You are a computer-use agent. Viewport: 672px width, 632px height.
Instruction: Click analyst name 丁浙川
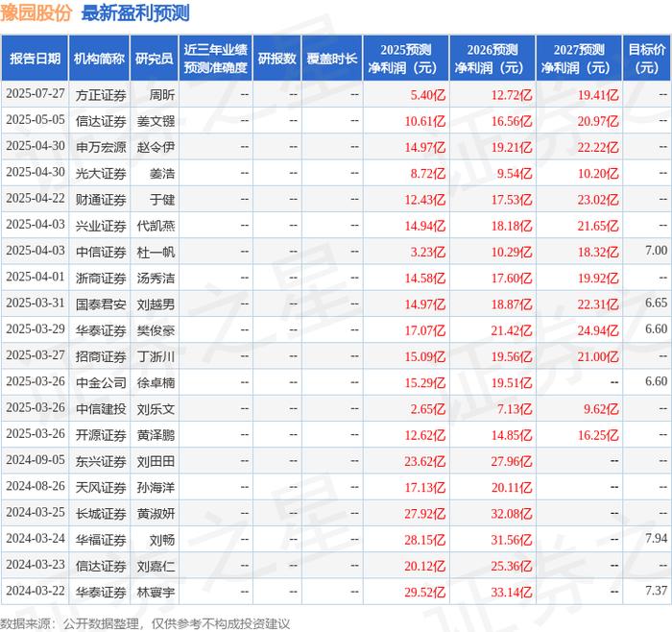[x=156, y=356]
